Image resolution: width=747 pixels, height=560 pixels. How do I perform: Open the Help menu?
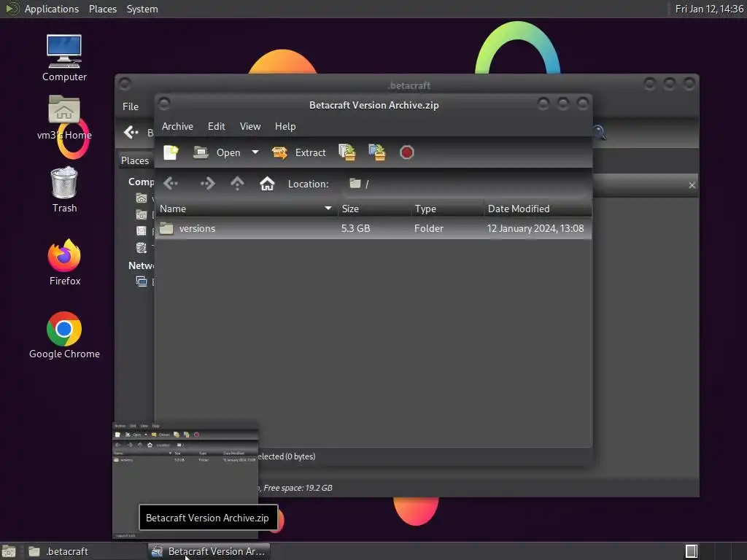pyautogui.click(x=285, y=126)
